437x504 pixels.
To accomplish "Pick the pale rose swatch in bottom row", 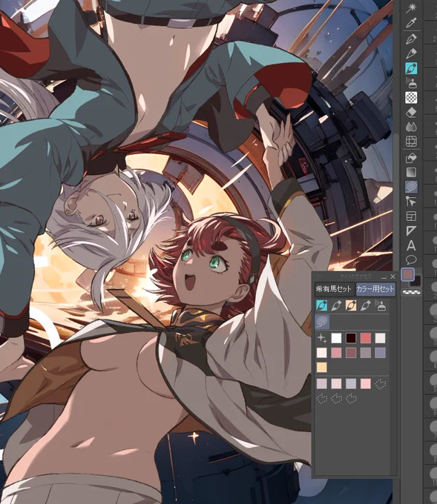I will tap(336, 383).
